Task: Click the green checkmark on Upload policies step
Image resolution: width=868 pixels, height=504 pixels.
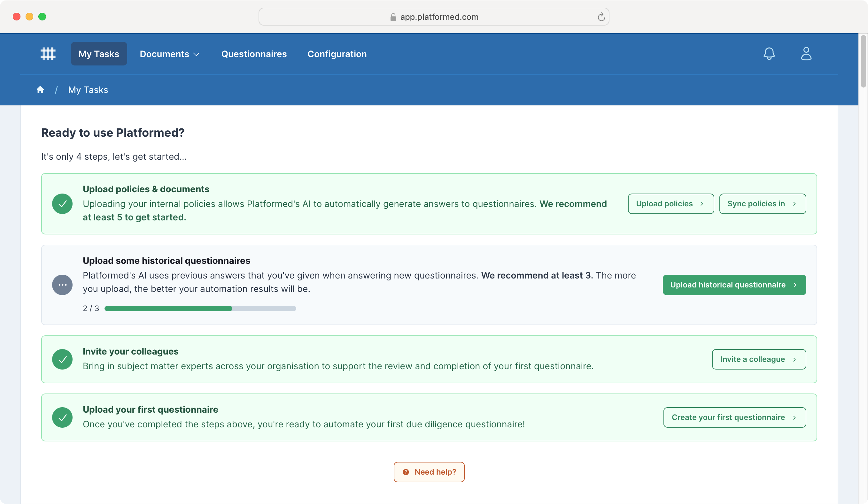Action: [62, 203]
